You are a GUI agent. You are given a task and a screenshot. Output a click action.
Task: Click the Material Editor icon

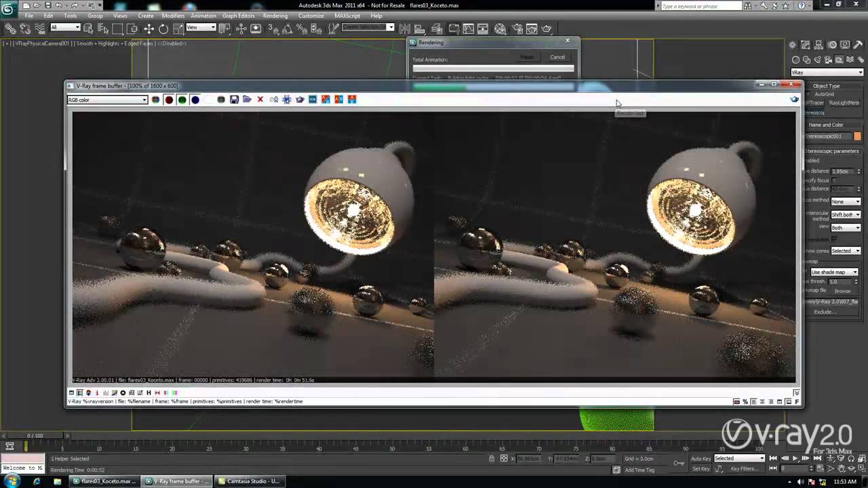pyautogui.click(x=500, y=28)
